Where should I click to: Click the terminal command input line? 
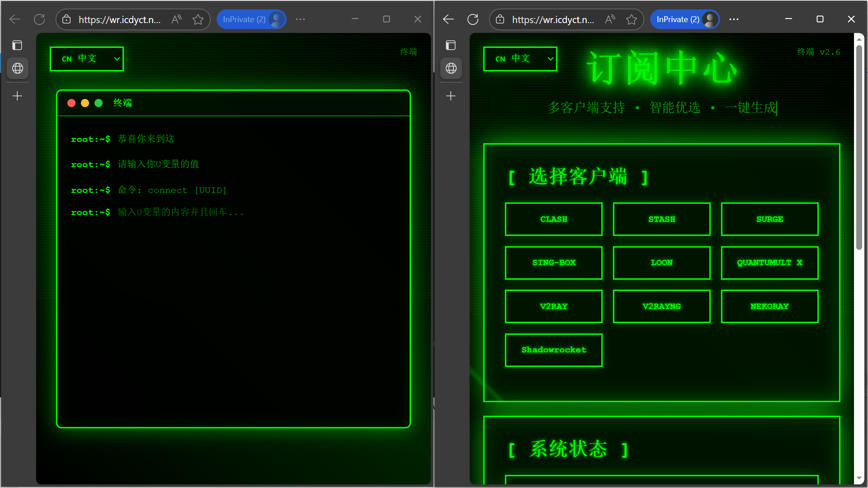[x=181, y=212]
